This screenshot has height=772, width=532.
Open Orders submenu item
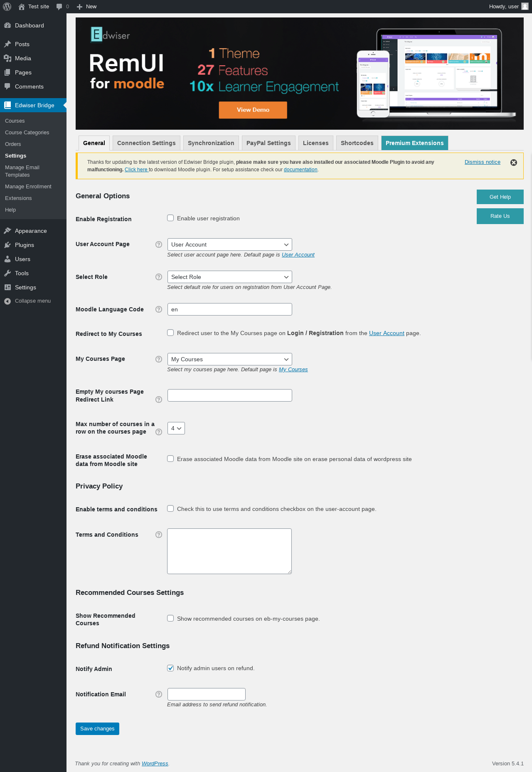pyautogui.click(x=13, y=144)
